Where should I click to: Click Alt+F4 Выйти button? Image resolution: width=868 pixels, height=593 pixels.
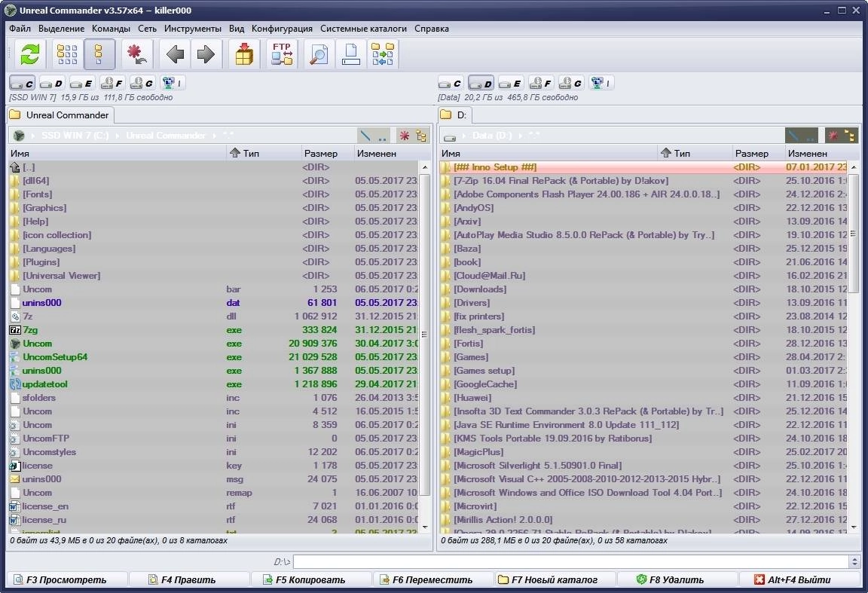click(799, 579)
